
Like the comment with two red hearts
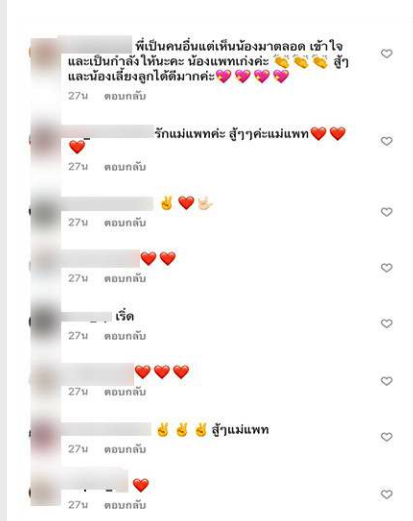click(x=386, y=268)
